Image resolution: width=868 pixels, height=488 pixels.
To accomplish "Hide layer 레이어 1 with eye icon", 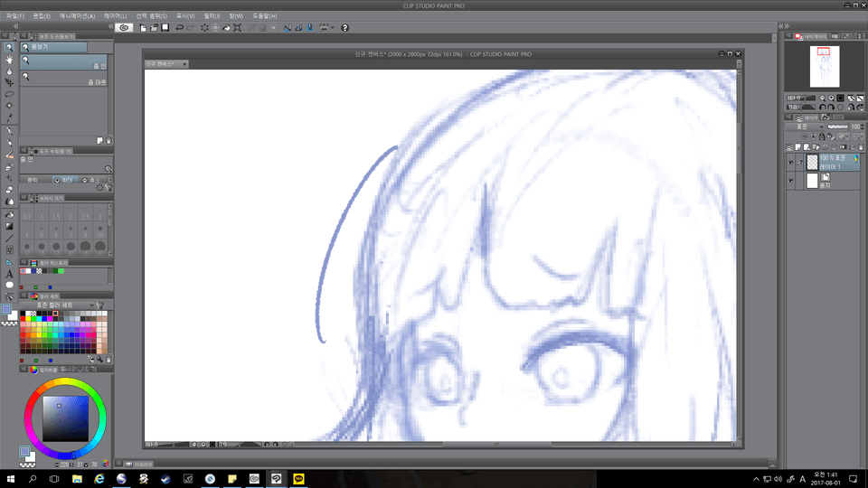I will tap(791, 164).
